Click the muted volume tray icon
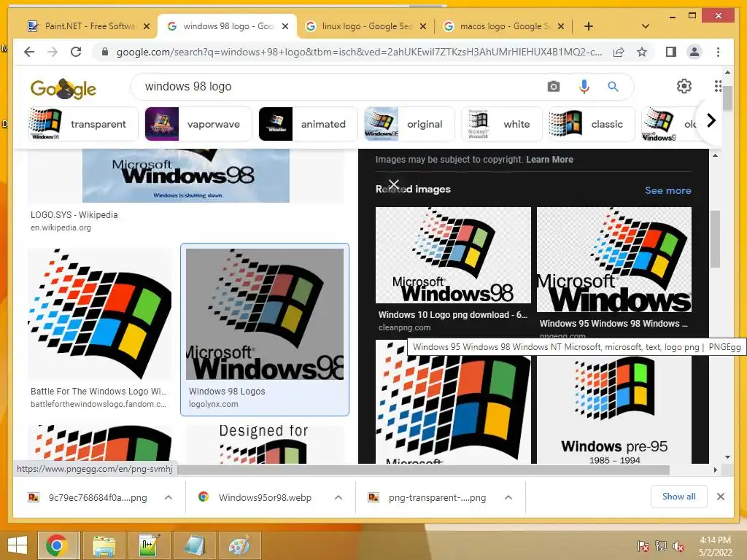This screenshot has width=747, height=560. coord(678,546)
